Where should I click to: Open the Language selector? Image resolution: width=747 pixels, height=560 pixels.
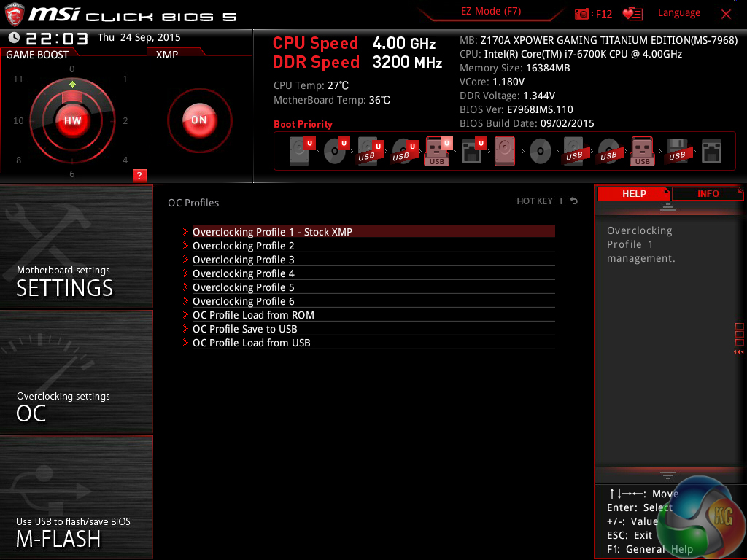pyautogui.click(x=679, y=13)
